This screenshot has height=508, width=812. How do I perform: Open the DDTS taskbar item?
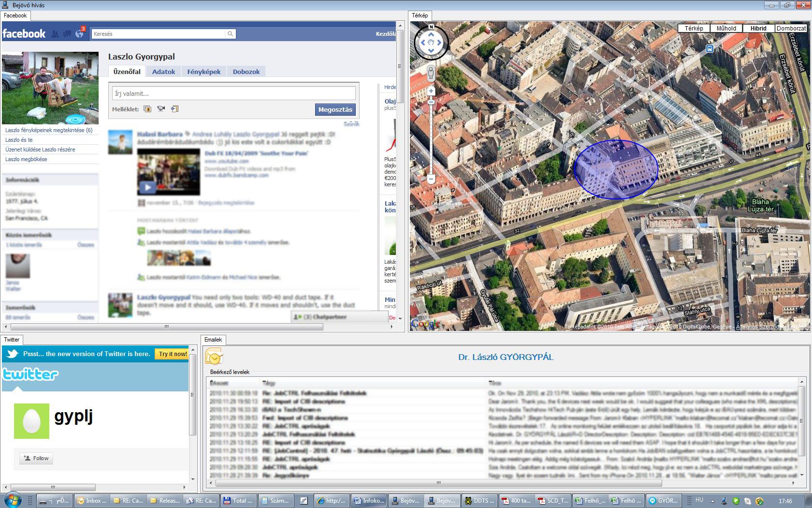tap(479, 501)
